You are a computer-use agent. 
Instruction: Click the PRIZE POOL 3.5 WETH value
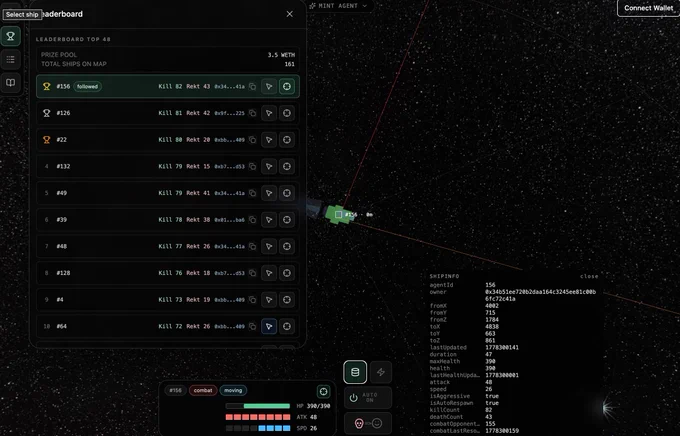pos(281,55)
